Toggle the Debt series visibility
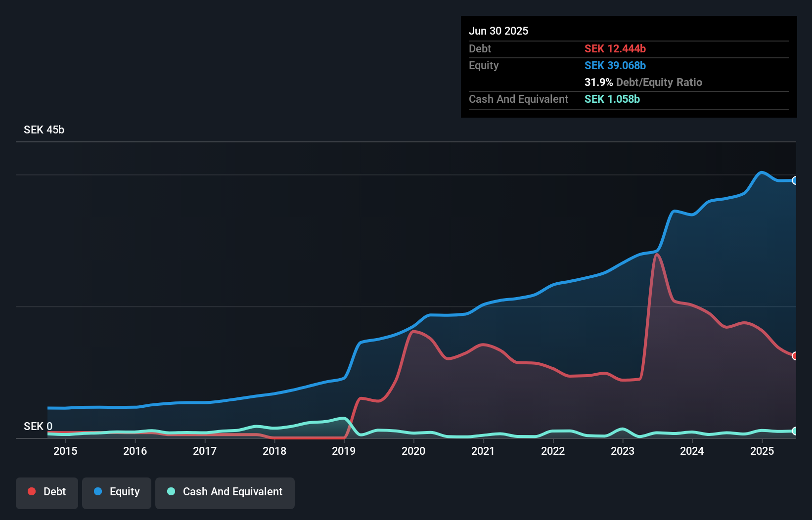Image resolution: width=812 pixels, height=520 pixels. point(47,492)
